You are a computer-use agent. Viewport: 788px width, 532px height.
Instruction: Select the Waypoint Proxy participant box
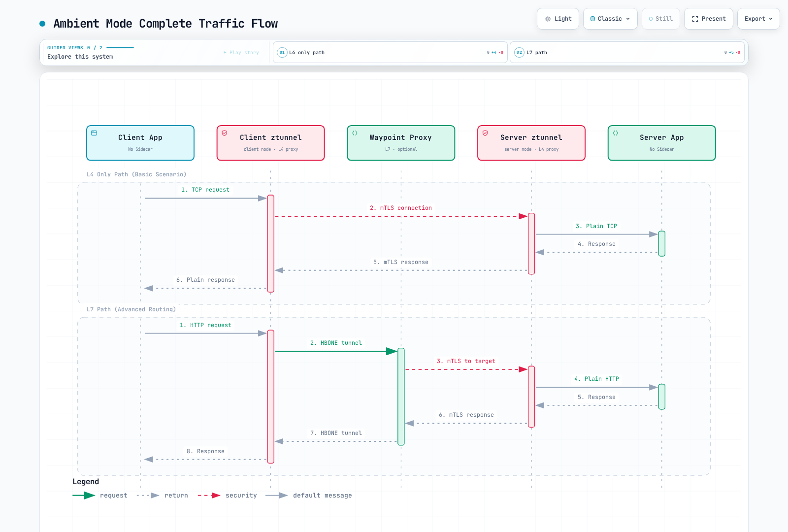tap(401, 143)
